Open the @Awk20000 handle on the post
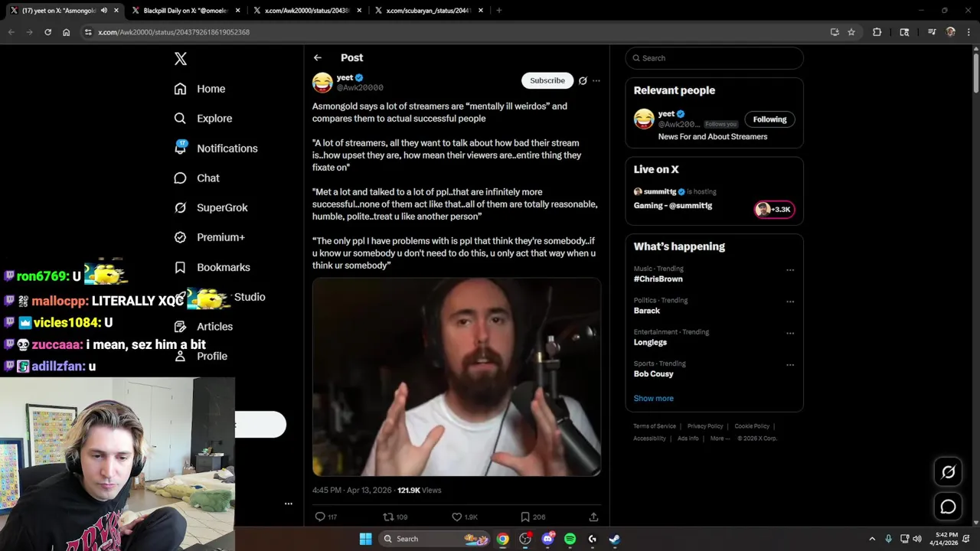The image size is (980, 551). (360, 88)
